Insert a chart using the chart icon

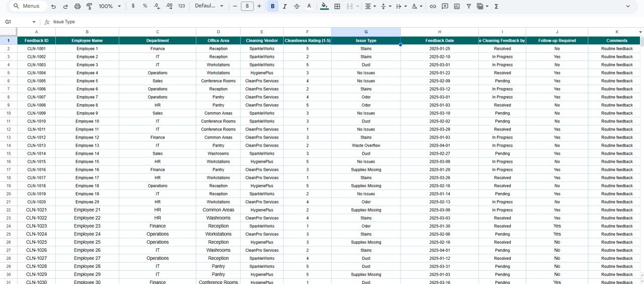[457, 7]
